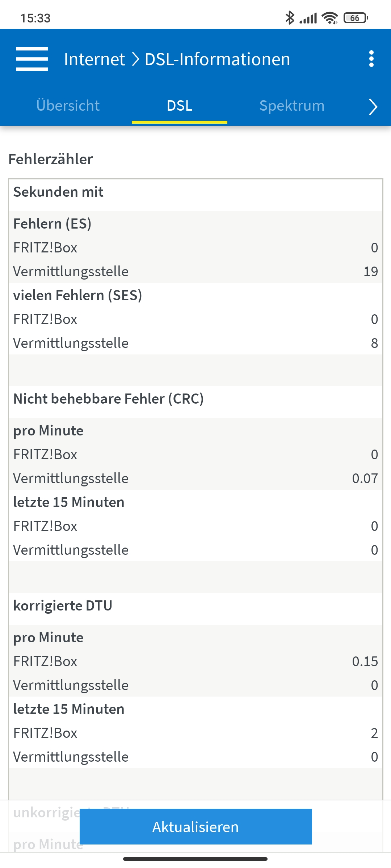Tap Internet in the breadcrumb title

coord(94,59)
